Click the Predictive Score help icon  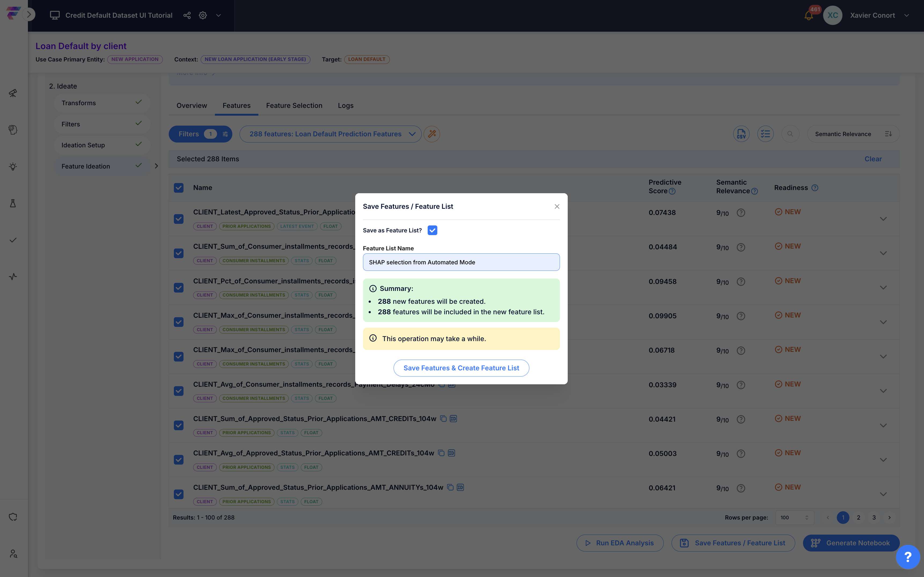tap(672, 191)
